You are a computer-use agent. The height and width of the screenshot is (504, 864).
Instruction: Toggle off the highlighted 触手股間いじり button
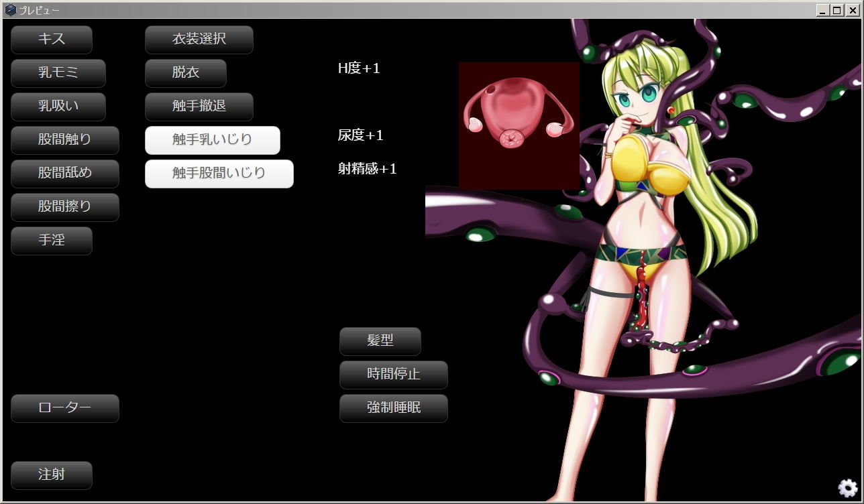[219, 174]
